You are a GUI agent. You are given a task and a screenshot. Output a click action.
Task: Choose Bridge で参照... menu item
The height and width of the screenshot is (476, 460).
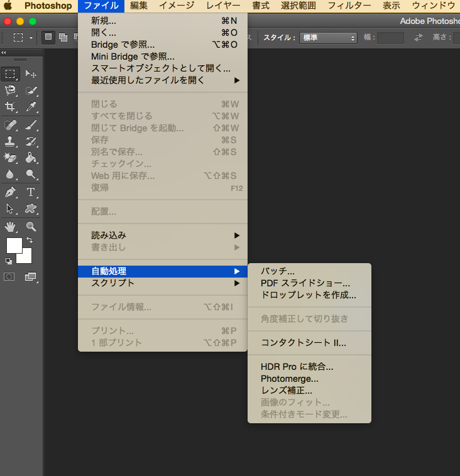(163, 45)
